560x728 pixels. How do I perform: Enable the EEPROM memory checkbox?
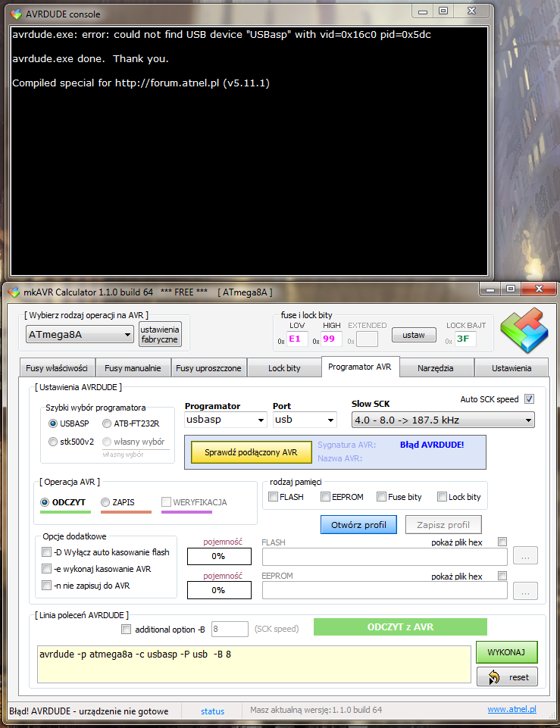(x=326, y=497)
